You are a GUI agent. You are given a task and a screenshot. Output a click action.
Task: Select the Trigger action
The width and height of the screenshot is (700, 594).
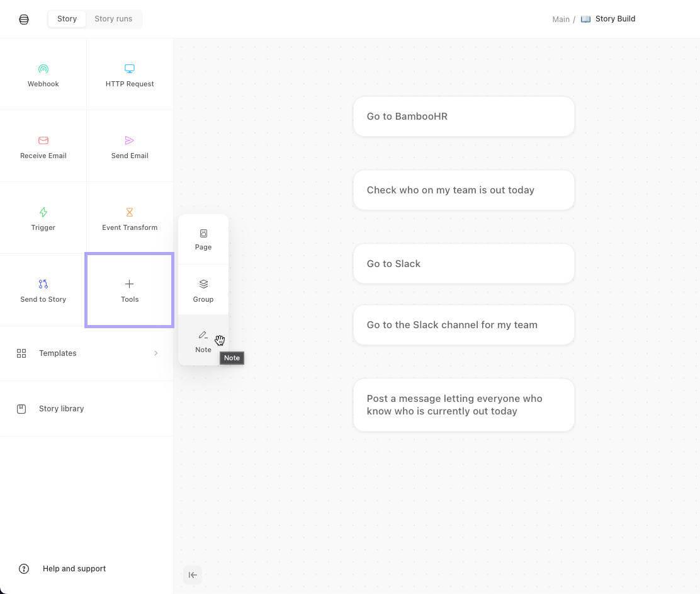point(43,217)
